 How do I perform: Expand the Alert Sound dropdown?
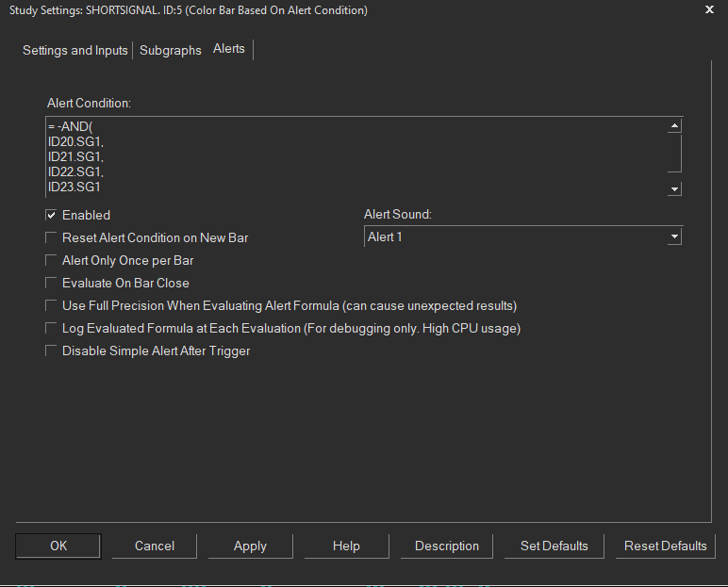click(x=673, y=236)
